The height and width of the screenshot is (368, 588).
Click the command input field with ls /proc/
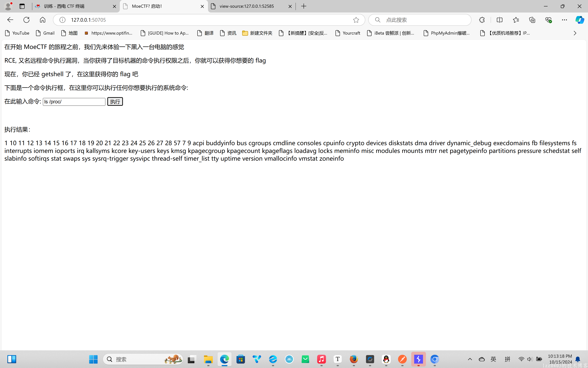(x=74, y=102)
